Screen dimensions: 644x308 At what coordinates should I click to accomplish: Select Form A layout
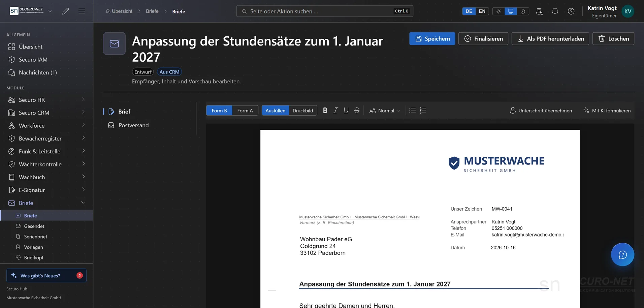click(245, 111)
